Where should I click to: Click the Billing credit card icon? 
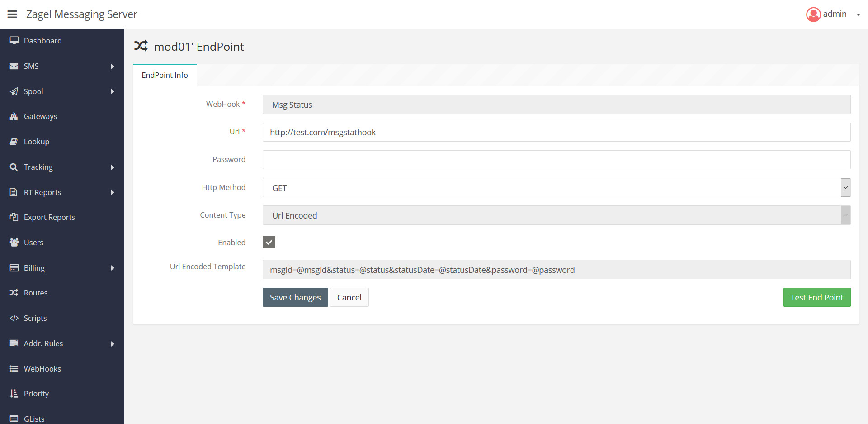[x=14, y=268]
